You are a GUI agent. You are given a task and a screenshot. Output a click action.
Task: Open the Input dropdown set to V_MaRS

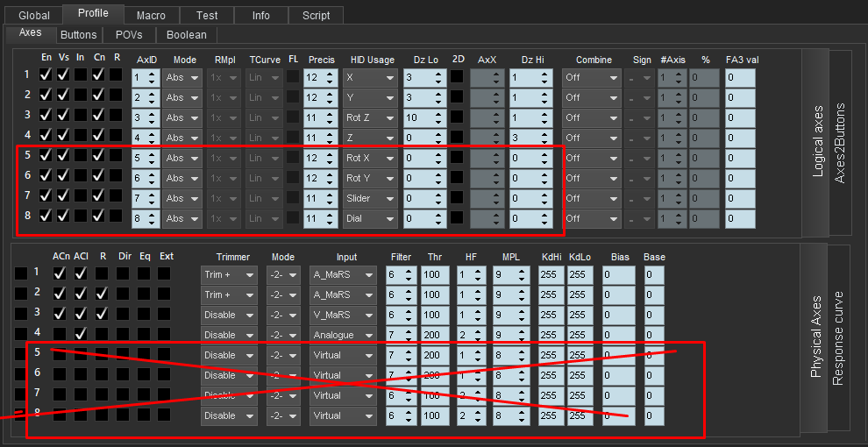click(342, 315)
